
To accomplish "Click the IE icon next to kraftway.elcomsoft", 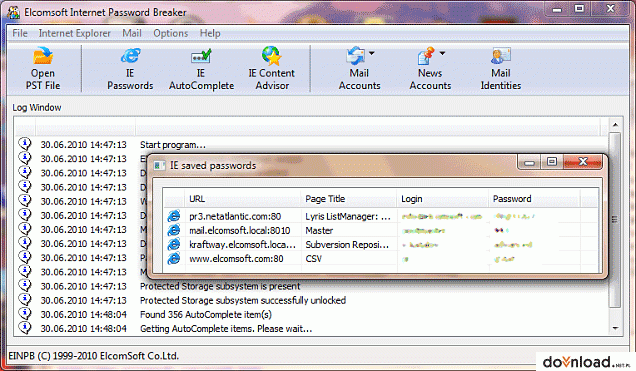I will [x=174, y=244].
